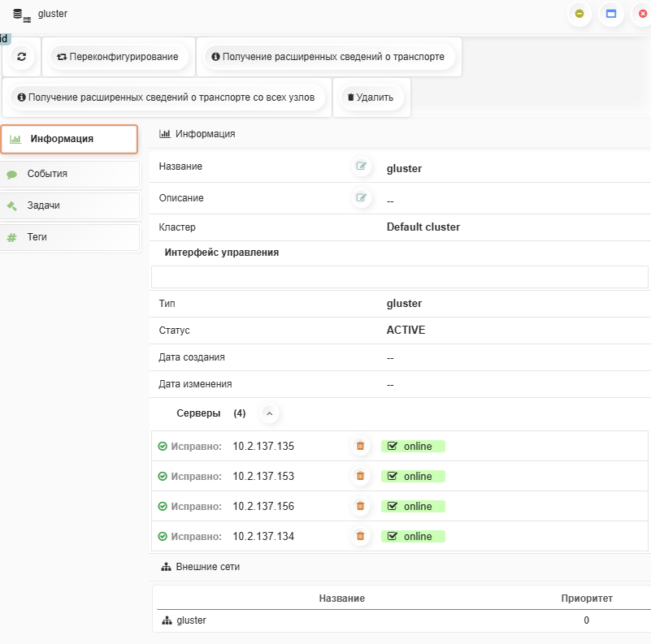
Task: Click the Удалить button
Action: tap(371, 97)
